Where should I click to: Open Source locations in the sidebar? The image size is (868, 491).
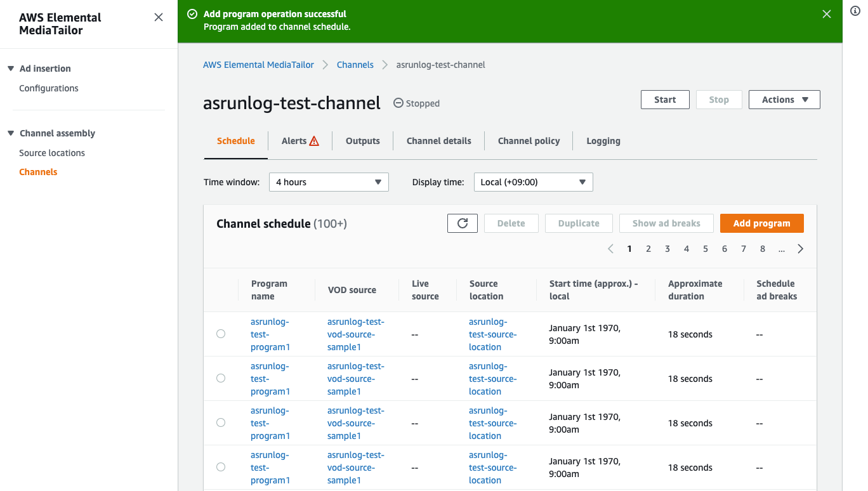[52, 153]
